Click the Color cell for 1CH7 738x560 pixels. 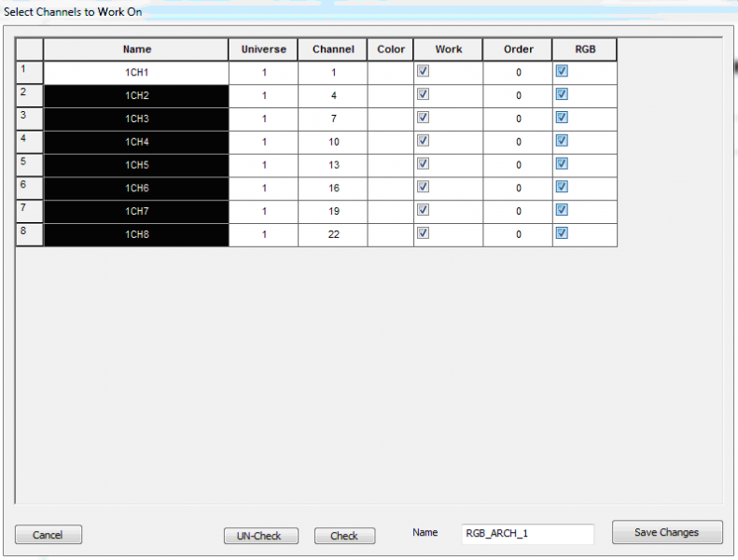click(390, 212)
